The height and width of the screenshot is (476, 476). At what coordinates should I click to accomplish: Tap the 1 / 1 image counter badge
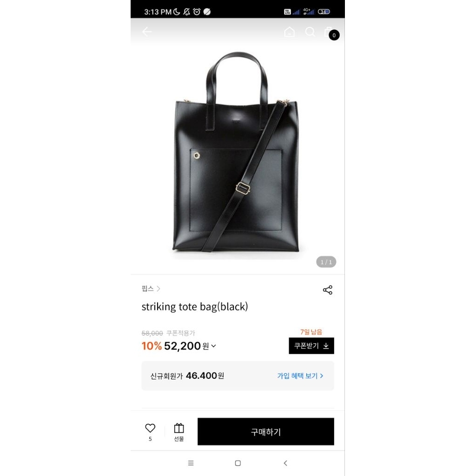click(x=326, y=262)
